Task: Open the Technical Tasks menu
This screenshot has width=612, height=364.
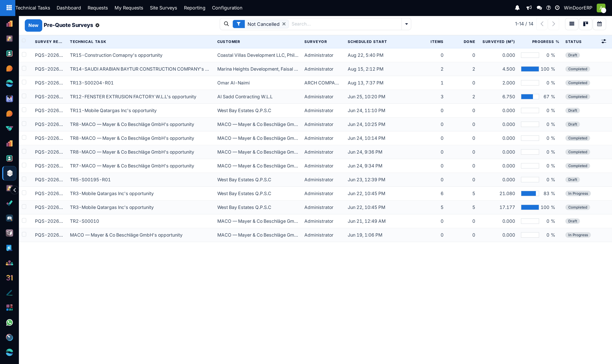Action: 33,8
